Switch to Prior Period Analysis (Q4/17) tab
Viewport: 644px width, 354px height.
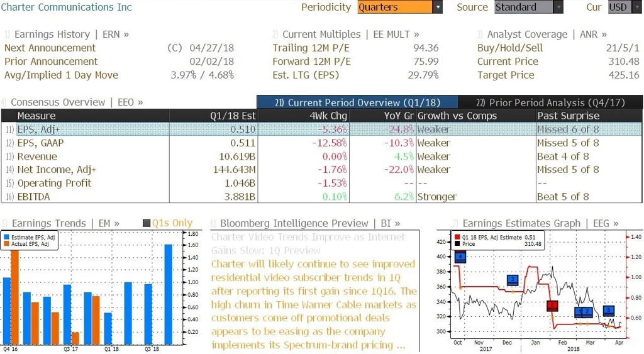pyautogui.click(x=550, y=102)
